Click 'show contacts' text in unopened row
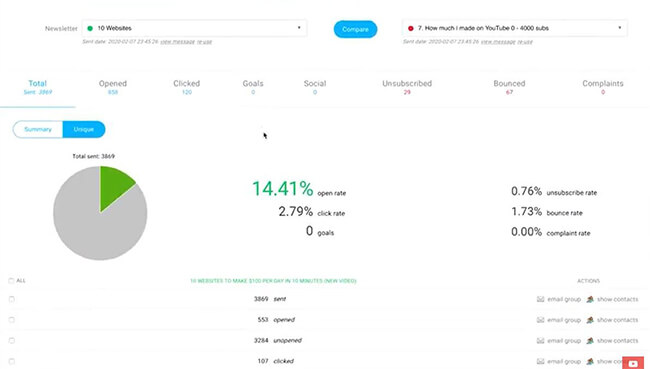 pyautogui.click(x=618, y=340)
